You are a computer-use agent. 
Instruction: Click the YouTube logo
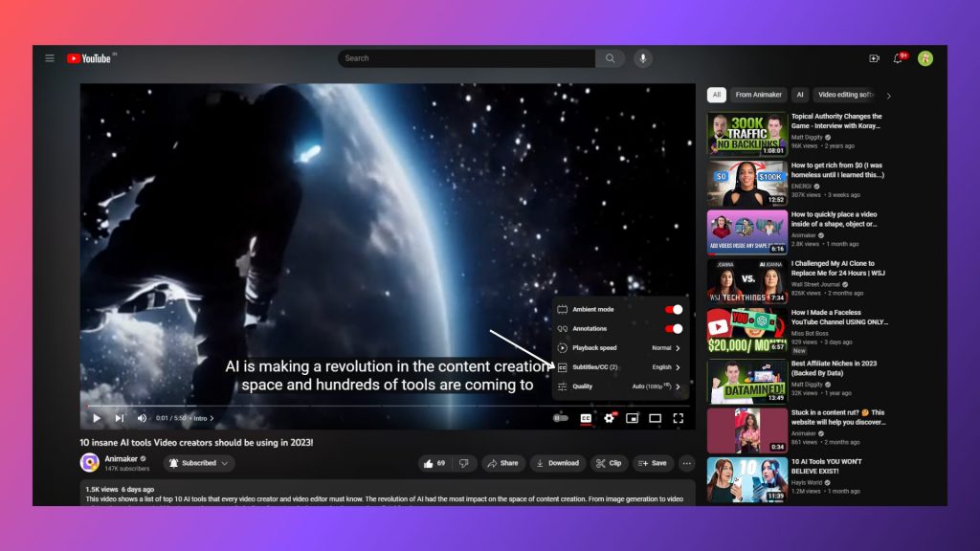coord(89,58)
